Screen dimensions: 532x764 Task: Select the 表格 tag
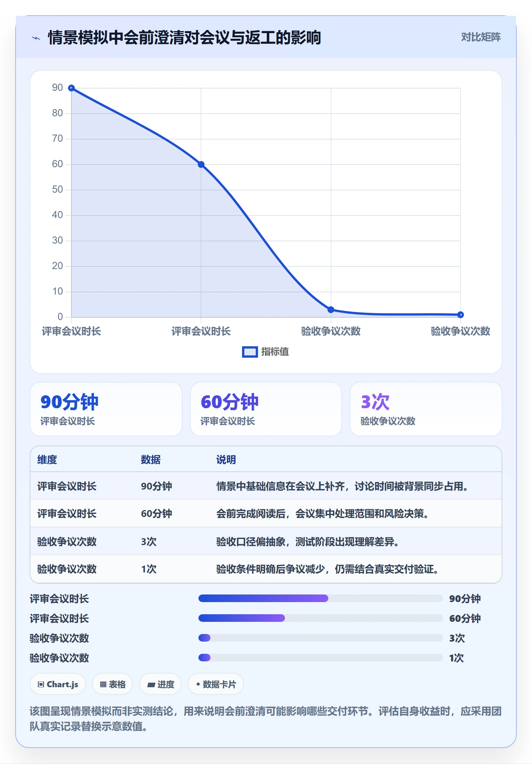112,684
